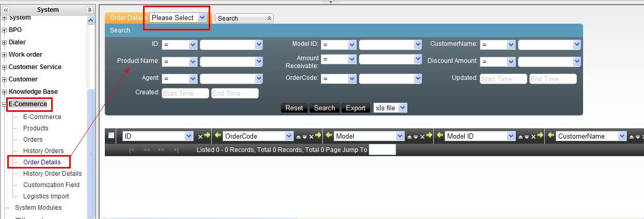Sort Model column descending with down triangle

pyautogui.click(x=416, y=137)
